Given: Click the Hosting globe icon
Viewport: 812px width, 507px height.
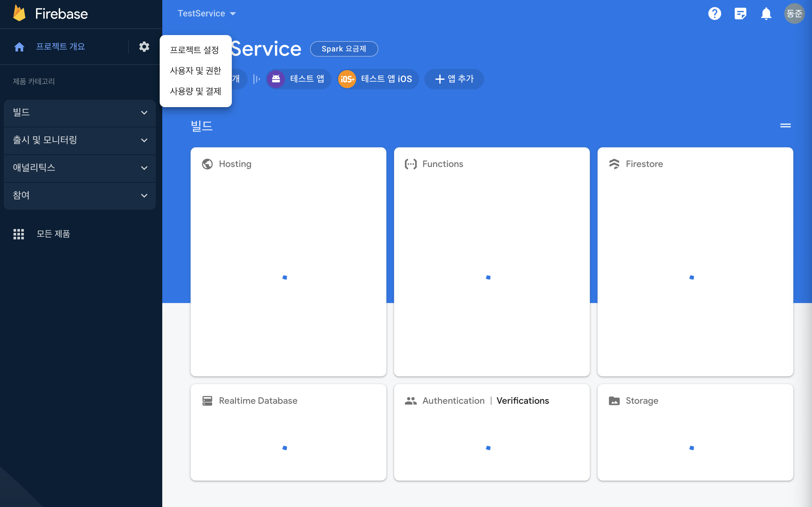Looking at the screenshot, I should 207,164.
